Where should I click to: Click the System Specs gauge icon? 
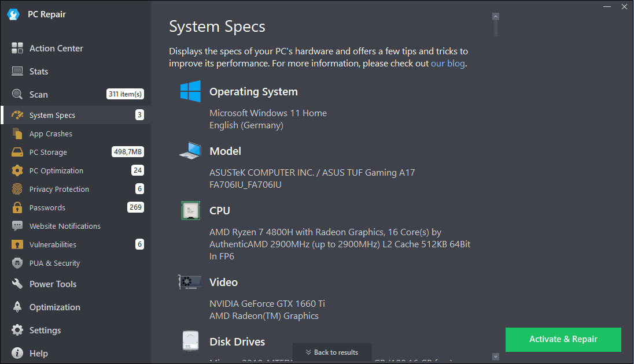pos(17,115)
